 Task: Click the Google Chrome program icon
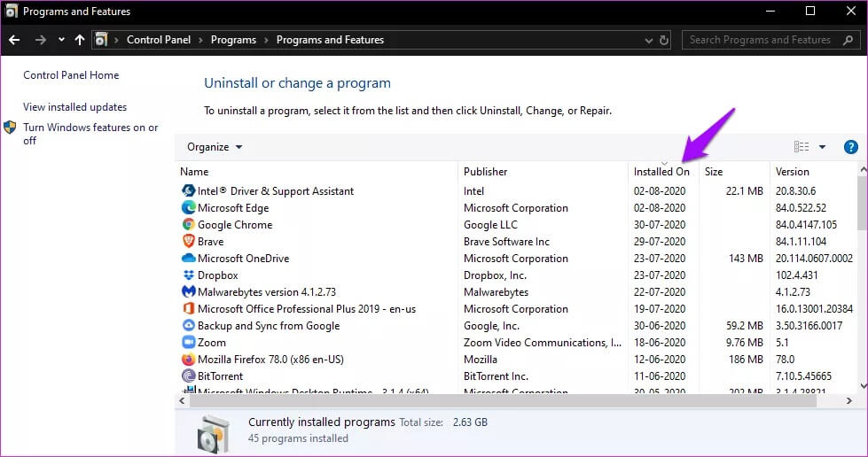coord(188,225)
